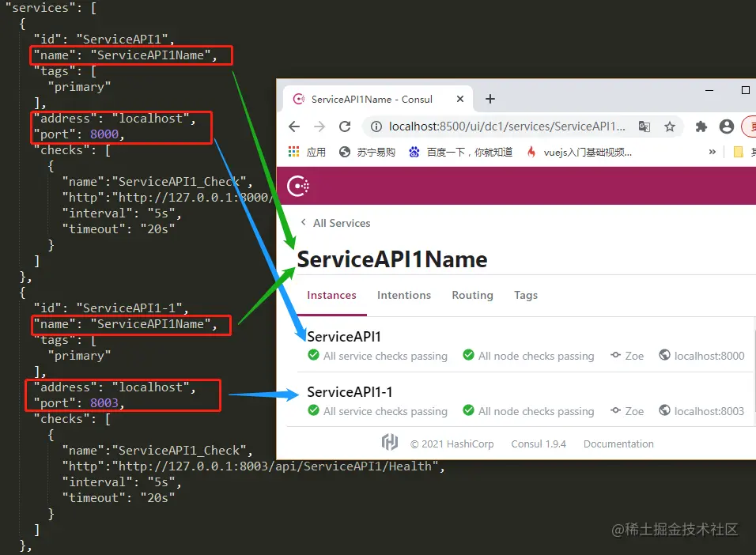Viewport: 756px width, 555px height.
Task: Click the Consul 1.9.4 version text
Action: click(539, 444)
